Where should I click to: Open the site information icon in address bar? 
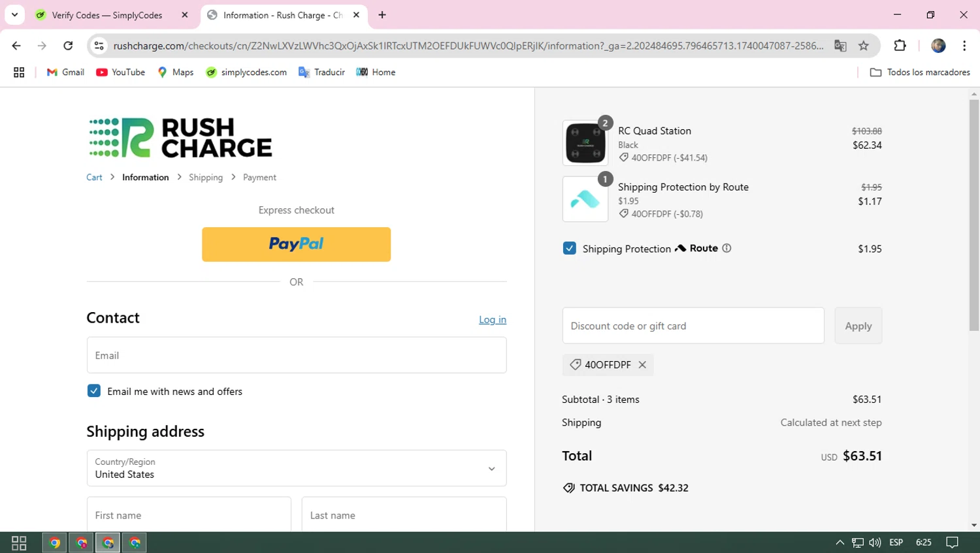(99, 46)
